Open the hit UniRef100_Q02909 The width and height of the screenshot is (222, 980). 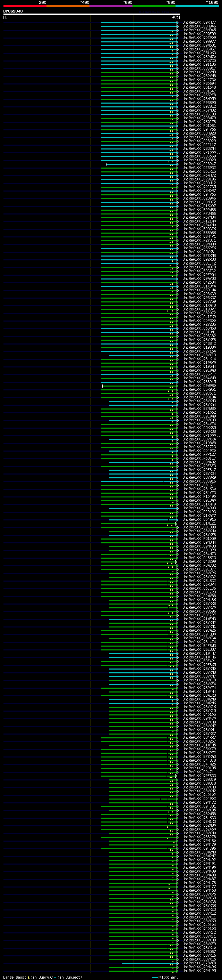click(199, 38)
